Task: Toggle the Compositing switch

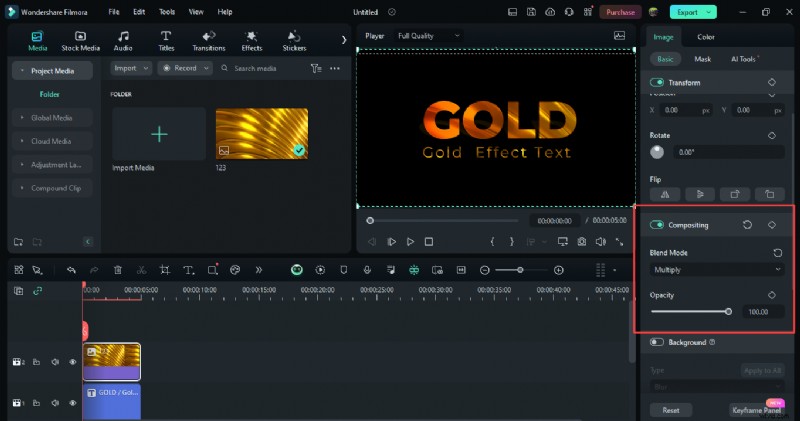Action: [657, 225]
